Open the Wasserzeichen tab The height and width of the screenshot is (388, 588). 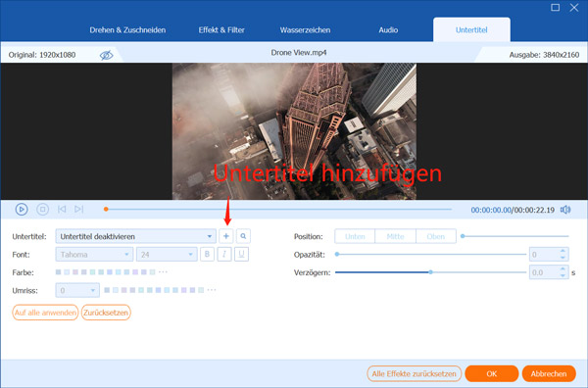(305, 30)
